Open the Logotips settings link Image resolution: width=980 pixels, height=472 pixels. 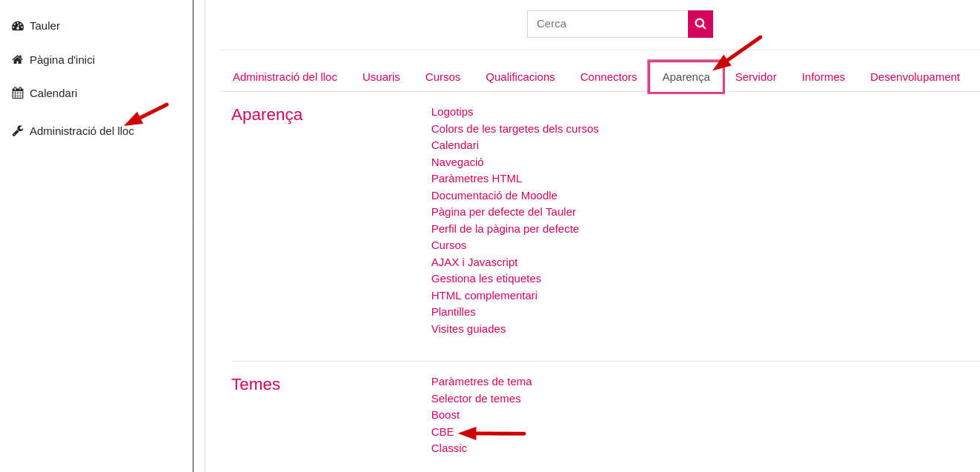click(452, 111)
